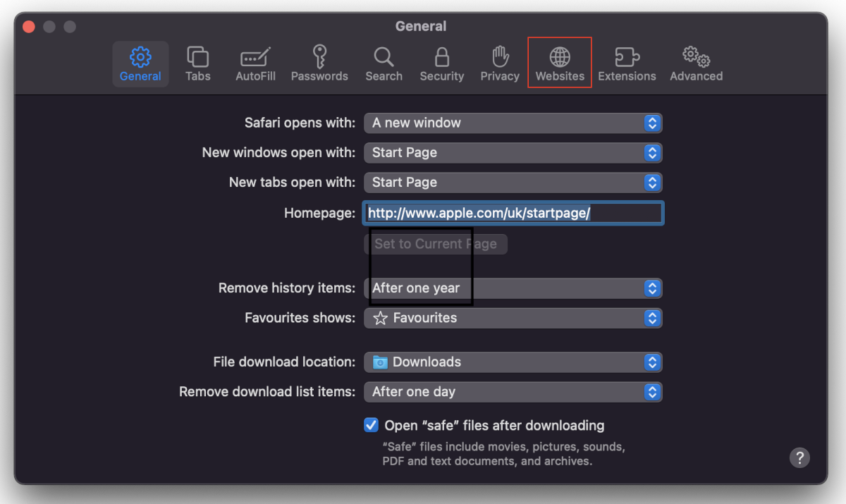Change the File download location dropdown

513,362
